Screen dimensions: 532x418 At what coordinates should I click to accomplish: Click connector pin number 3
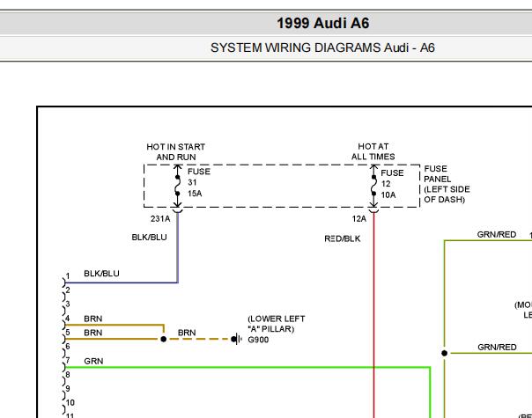tap(68, 304)
